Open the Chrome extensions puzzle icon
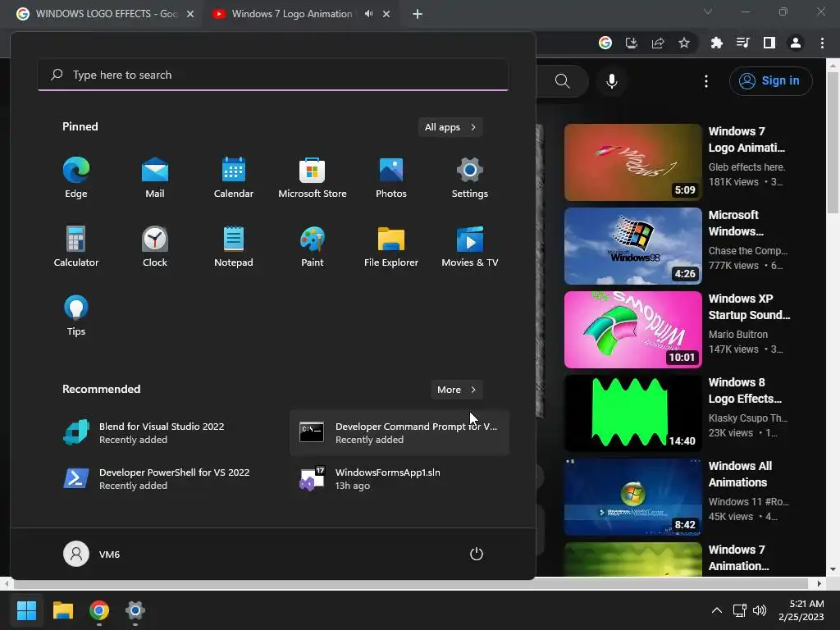Screen dimensions: 840x630 pos(717,43)
